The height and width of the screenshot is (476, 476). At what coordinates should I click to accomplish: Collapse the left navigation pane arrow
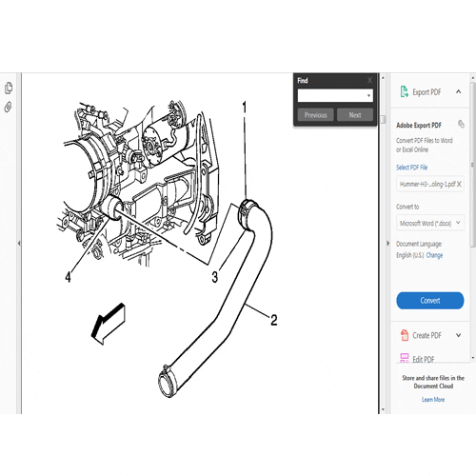click(x=19, y=244)
